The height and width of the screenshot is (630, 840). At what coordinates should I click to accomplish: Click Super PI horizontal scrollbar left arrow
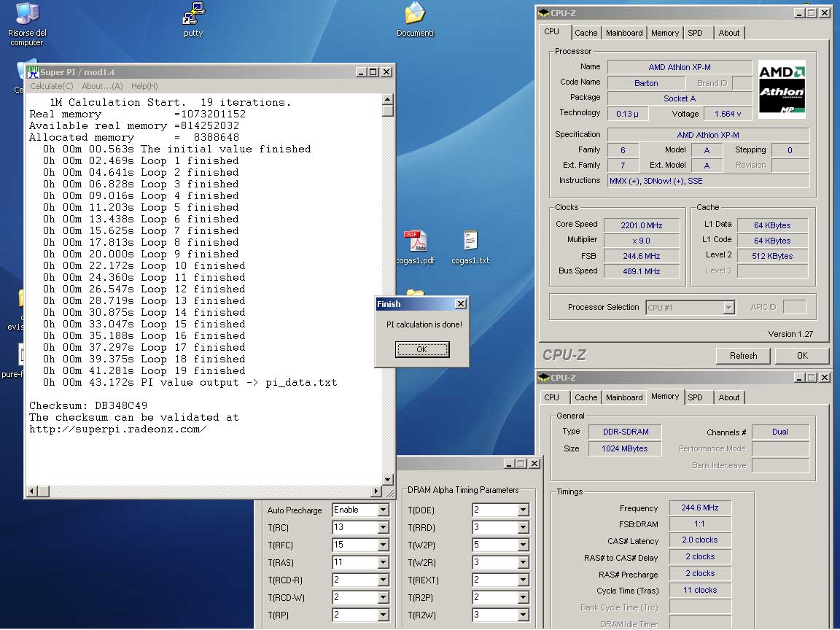31,491
